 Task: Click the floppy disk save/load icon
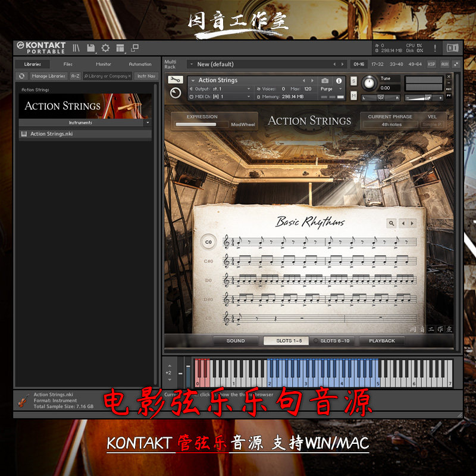coord(91,48)
